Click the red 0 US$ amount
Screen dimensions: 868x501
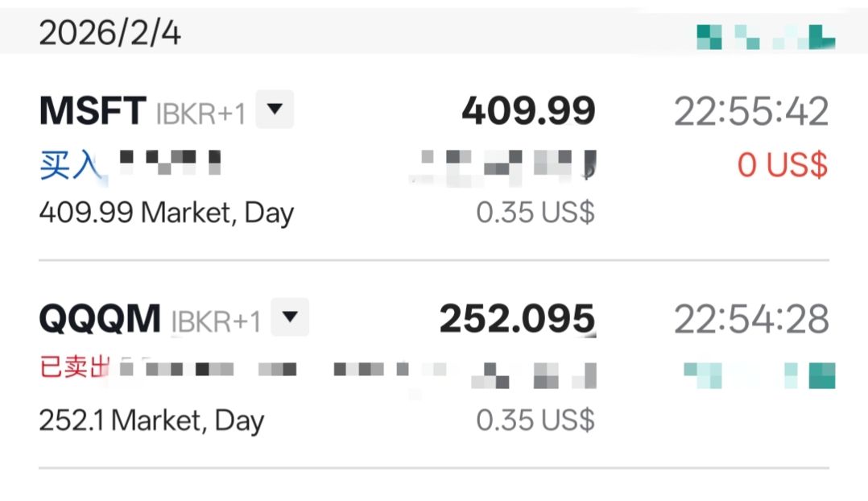782,165
